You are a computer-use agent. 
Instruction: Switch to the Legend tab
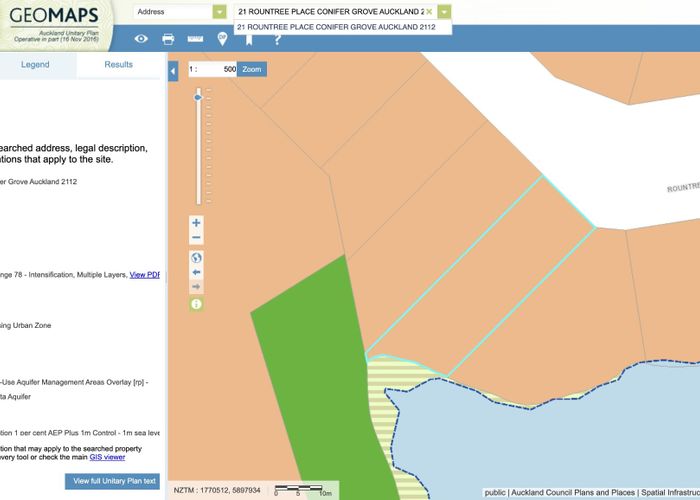pos(35,64)
